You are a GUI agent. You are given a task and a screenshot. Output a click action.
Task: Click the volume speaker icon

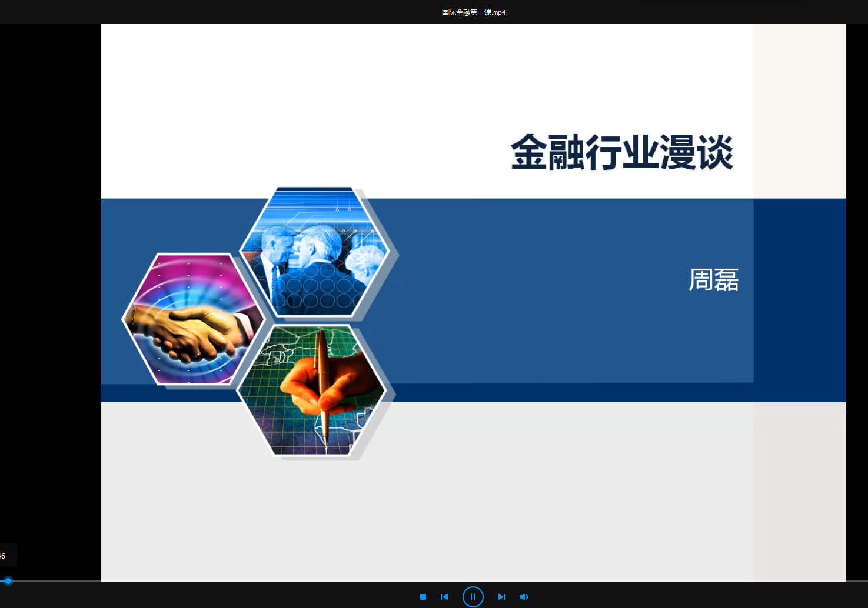point(524,597)
